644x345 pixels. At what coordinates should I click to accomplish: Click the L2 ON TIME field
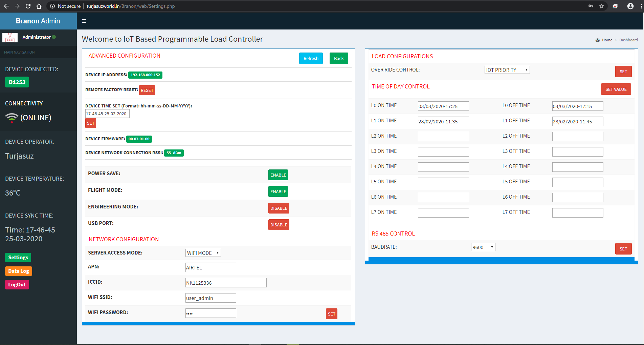click(x=443, y=137)
